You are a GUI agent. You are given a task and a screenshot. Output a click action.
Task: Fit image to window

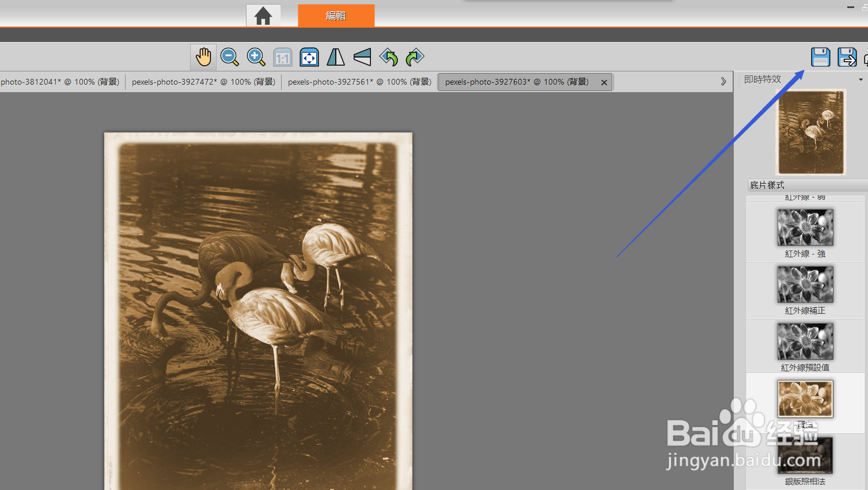point(309,57)
